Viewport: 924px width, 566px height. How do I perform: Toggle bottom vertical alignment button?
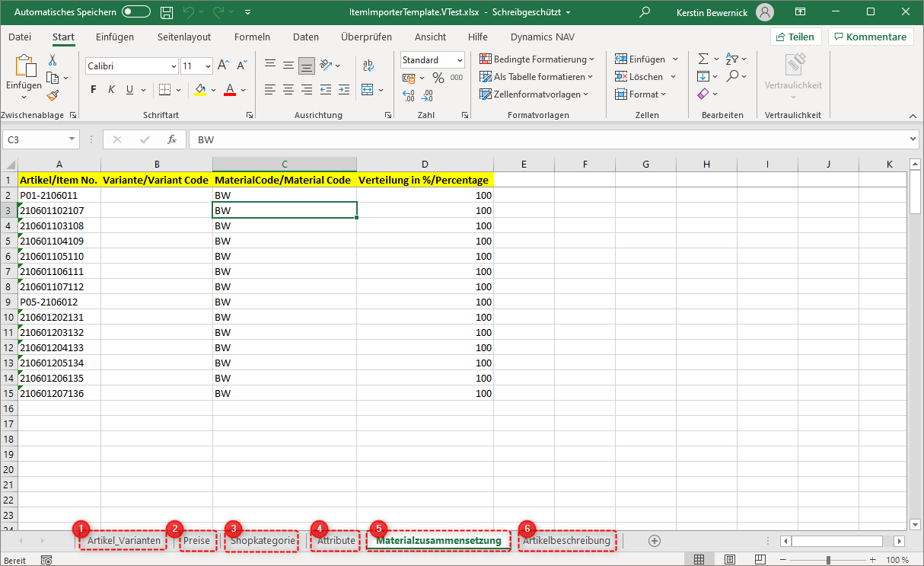click(306, 66)
